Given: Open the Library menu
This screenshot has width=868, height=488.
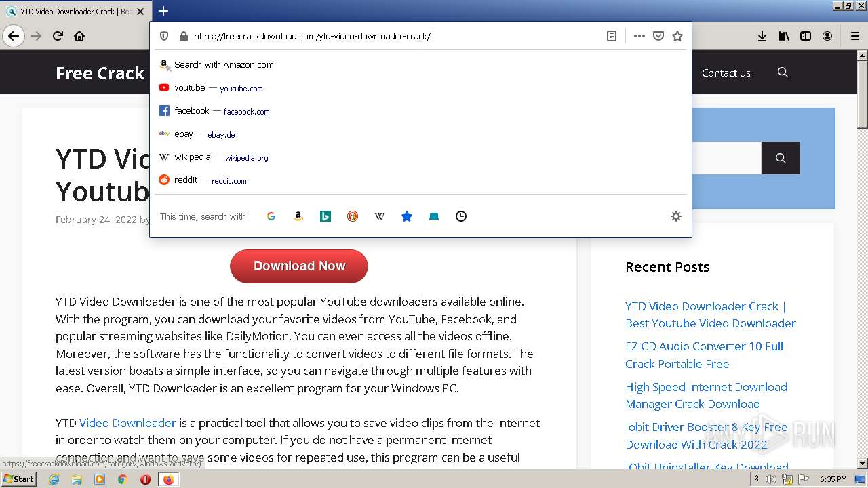Looking at the screenshot, I should click(x=784, y=36).
